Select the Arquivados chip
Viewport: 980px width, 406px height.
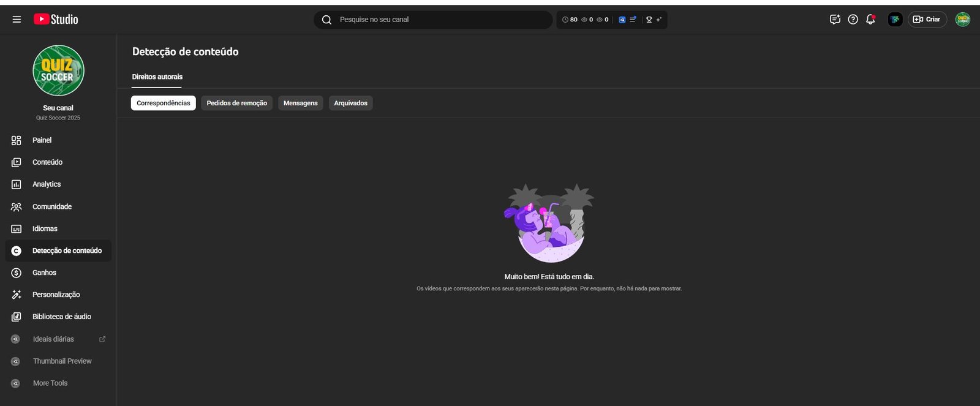coord(351,103)
